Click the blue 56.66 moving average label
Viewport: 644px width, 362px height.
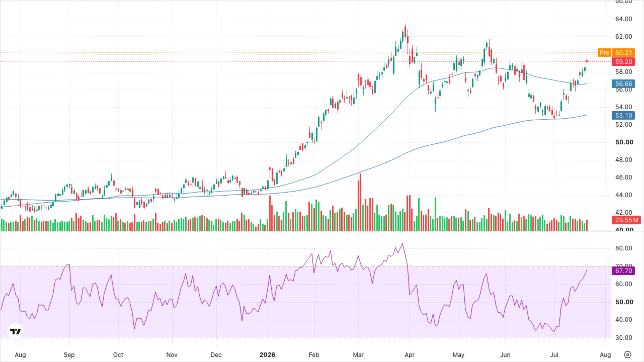click(623, 84)
